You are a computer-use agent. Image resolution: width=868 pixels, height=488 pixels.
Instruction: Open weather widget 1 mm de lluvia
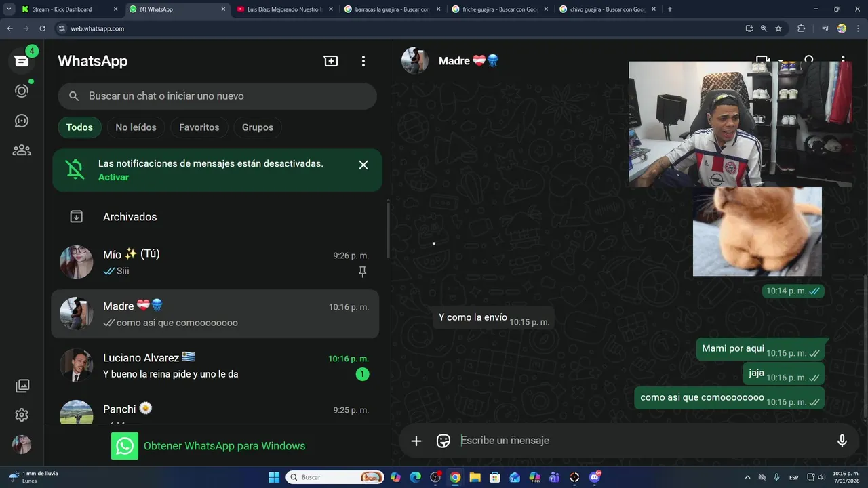pos(33,476)
